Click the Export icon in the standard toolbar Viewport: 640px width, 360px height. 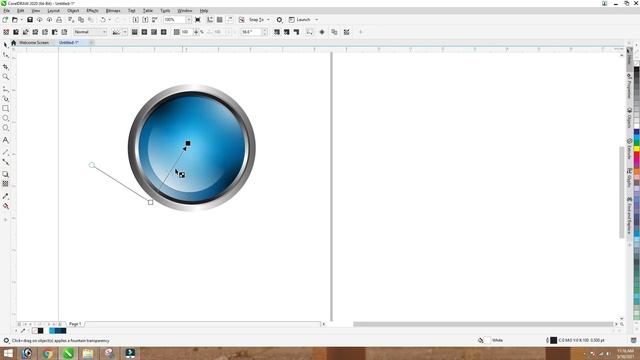click(x=145, y=20)
